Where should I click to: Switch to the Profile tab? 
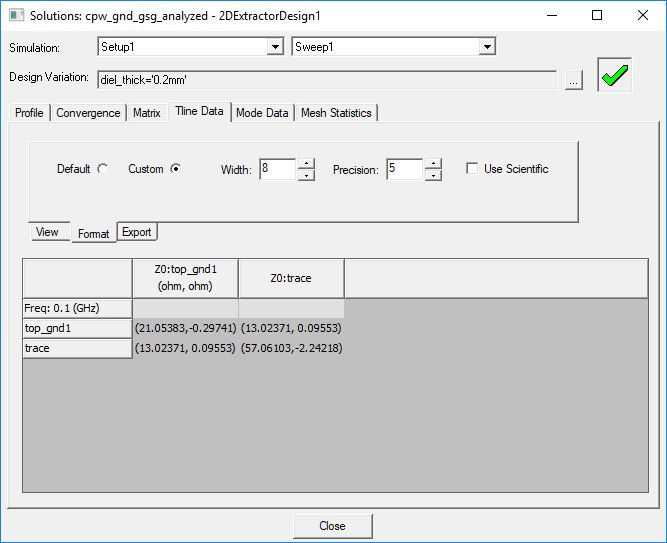(x=29, y=113)
